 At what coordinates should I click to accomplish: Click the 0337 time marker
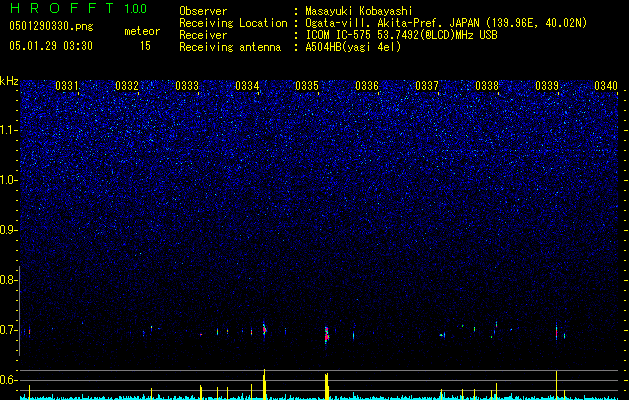point(427,86)
